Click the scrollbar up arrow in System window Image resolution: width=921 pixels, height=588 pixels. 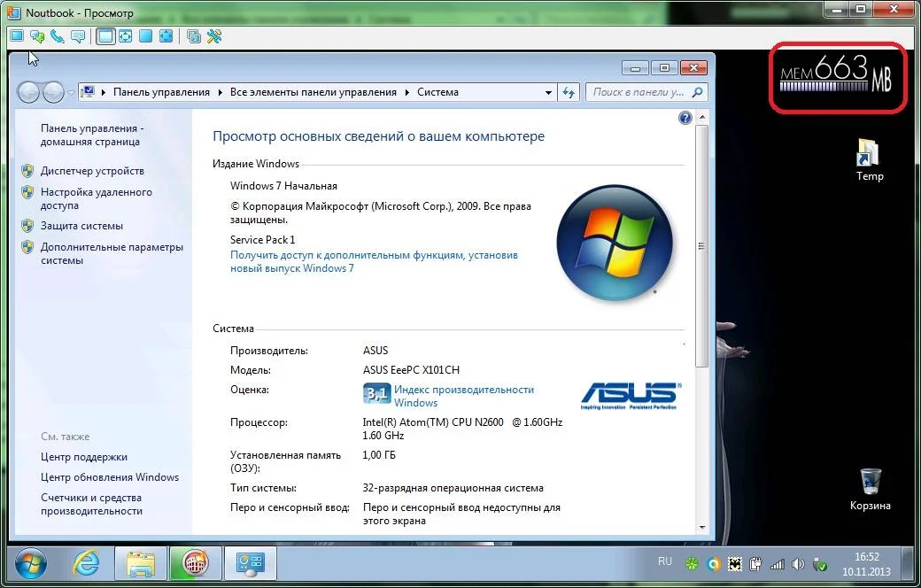point(702,118)
